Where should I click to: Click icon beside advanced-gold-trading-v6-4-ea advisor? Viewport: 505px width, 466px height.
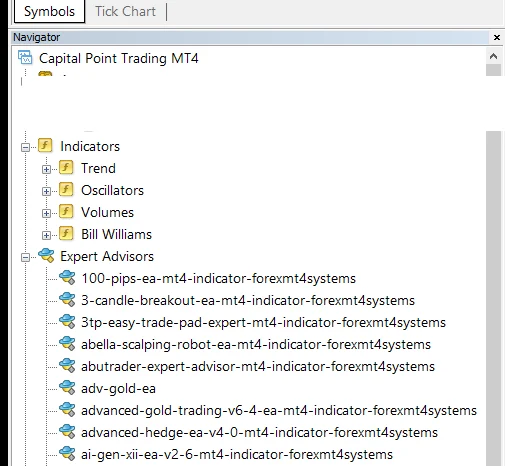click(x=67, y=410)
